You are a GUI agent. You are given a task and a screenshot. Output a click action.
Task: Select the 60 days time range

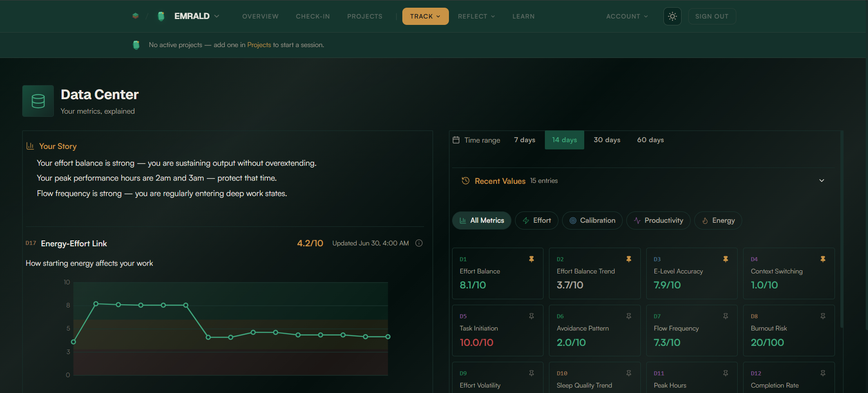click(650, 140)
